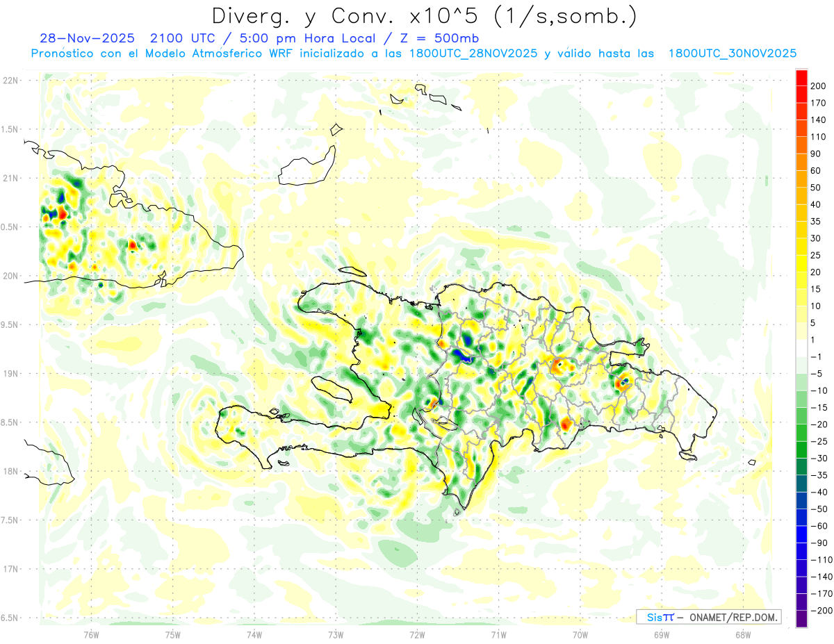Click the positive color bar value '60'
The width and height of the screenshot is (834, 644).
pyautogui.click(x=816, y=171)
